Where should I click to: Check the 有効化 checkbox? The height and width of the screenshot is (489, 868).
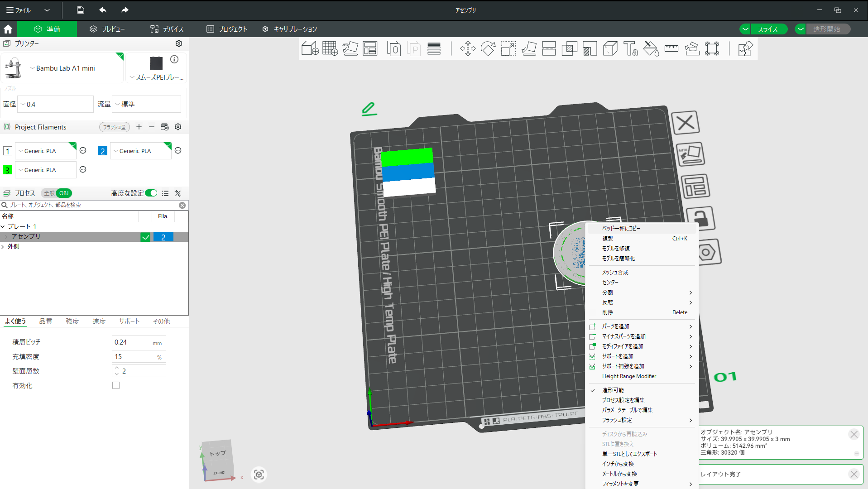click(116, 385)
